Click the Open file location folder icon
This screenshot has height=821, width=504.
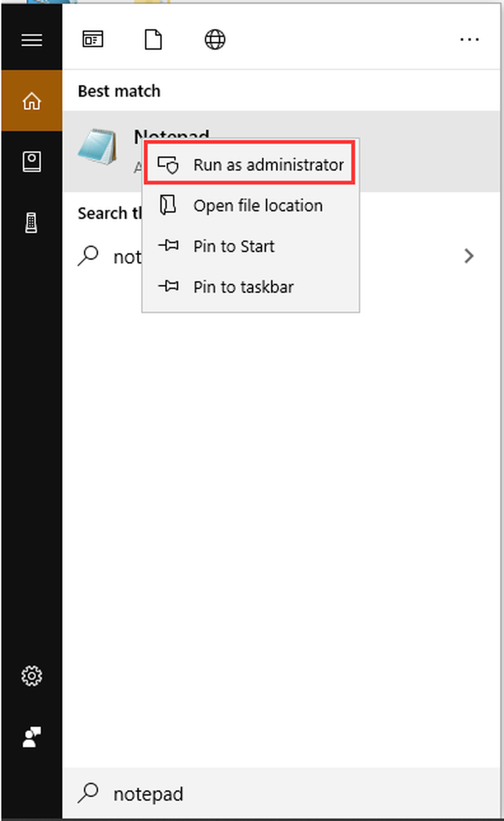pyautogui.click(x=168, y=205)
